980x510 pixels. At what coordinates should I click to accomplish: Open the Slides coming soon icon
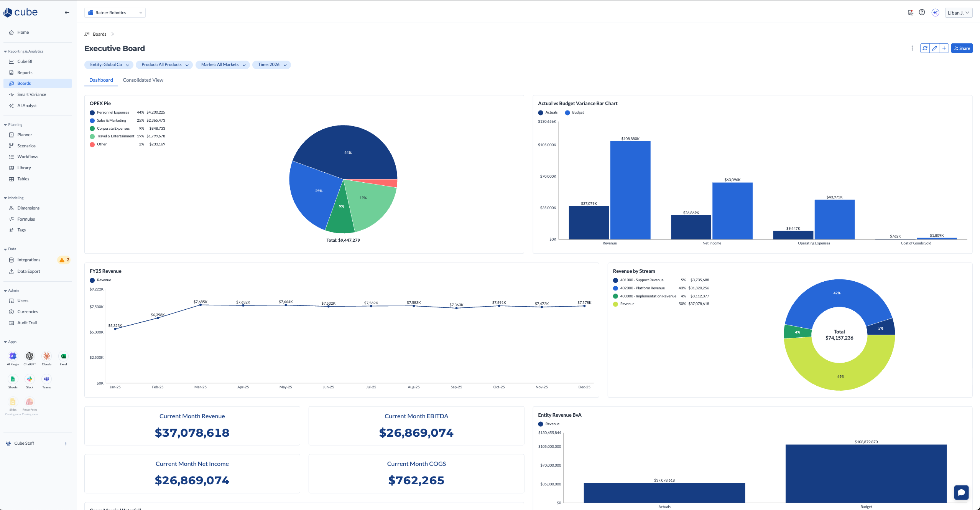click(13, 402)
